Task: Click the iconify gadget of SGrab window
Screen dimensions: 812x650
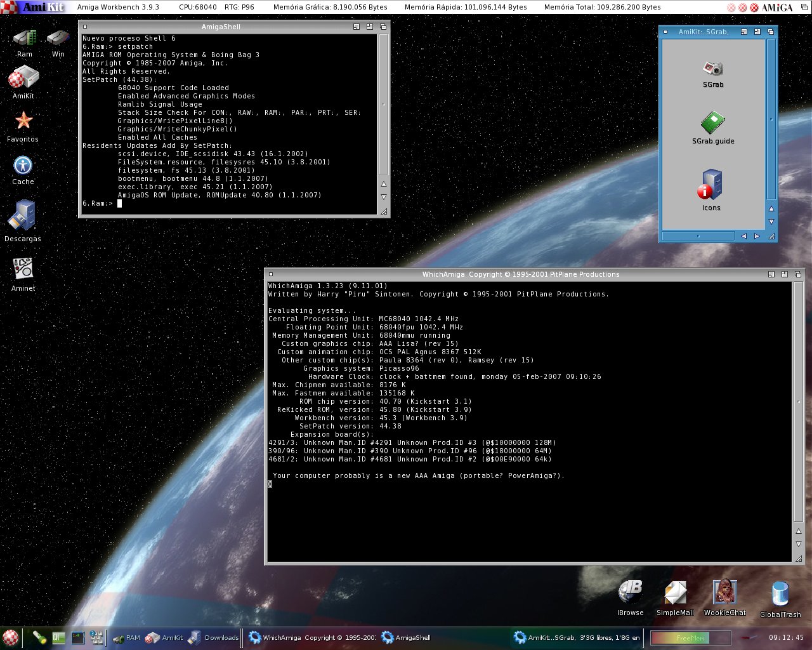Action: [x=744, y=32]
